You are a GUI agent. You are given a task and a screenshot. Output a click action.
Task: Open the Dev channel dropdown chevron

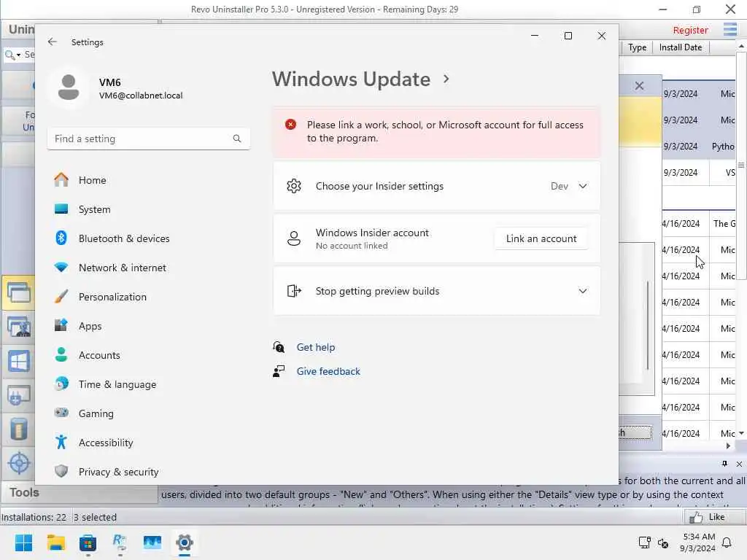(583, 186)
